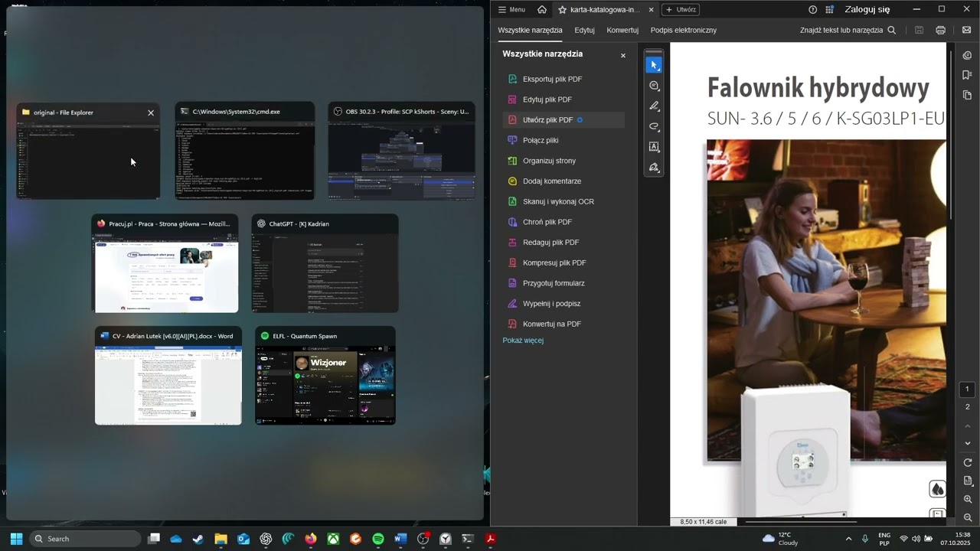Open the apps grid icon next to help

[829, 9]
